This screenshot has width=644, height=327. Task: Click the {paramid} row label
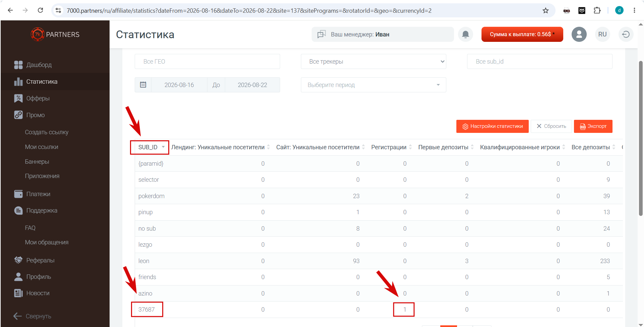(151, 163)
